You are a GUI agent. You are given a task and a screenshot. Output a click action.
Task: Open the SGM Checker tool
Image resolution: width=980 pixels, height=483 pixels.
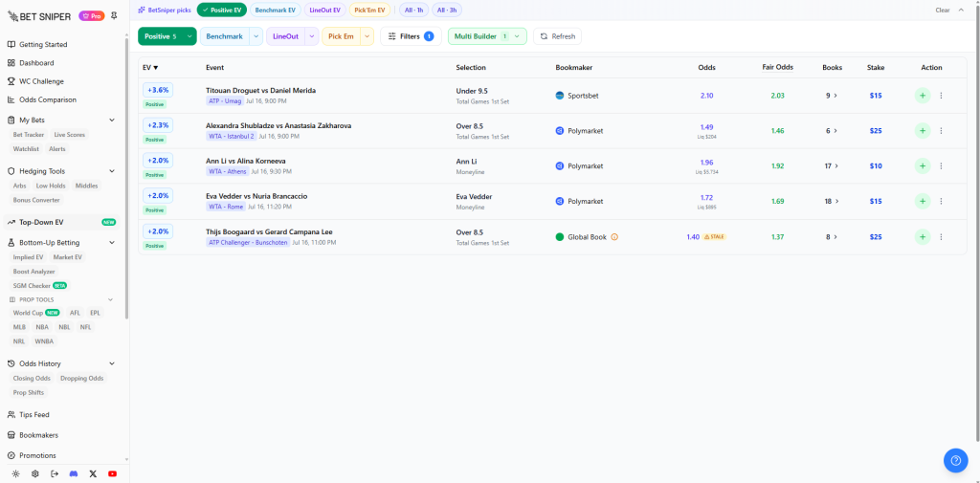[40, 286]
